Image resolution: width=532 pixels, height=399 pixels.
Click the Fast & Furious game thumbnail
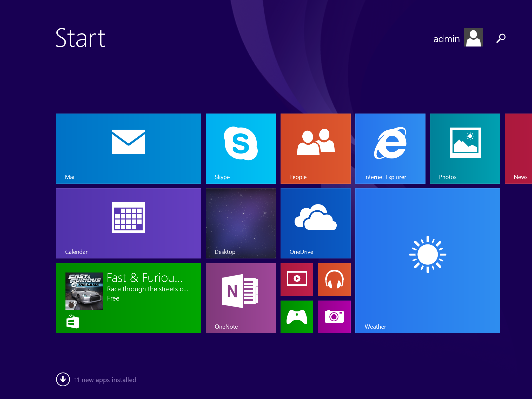[84, 291]
